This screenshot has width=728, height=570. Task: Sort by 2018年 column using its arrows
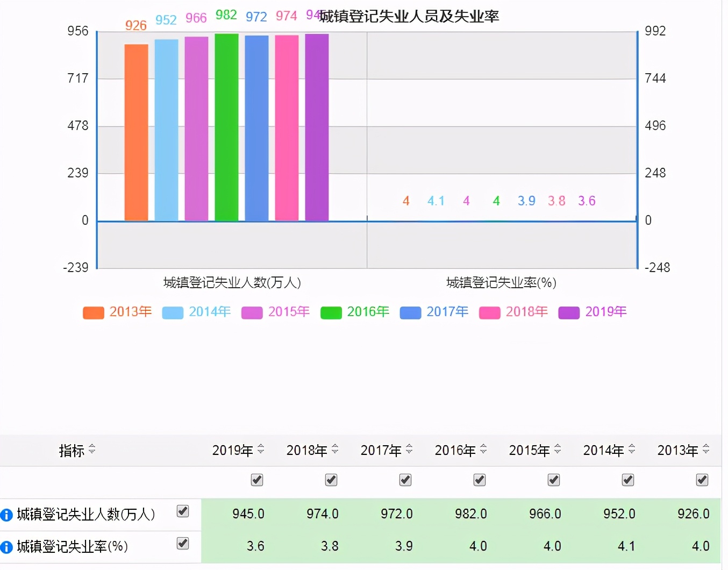pos(335,449)
